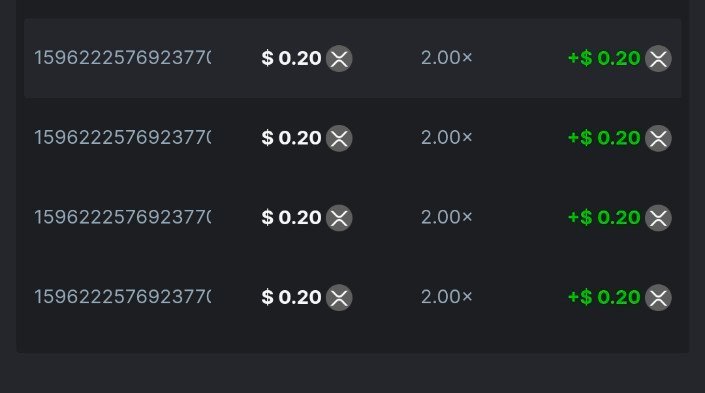Click the XRP icon beside third row's green profit

click(658, 218)
